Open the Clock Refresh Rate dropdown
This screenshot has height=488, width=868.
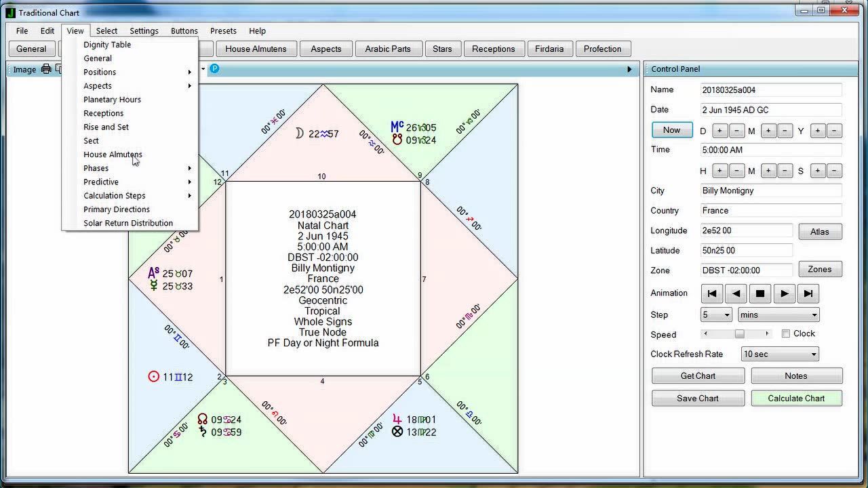[x=780, y=354]
